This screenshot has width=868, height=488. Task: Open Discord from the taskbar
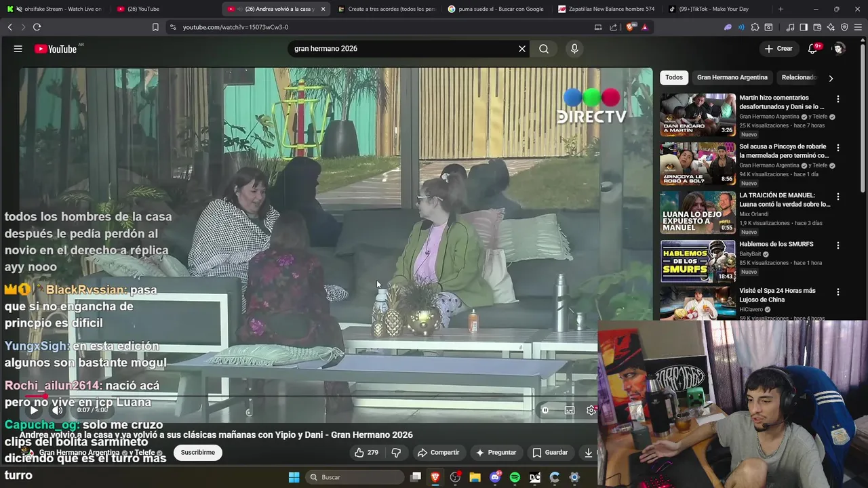click(x=495, y=477)
